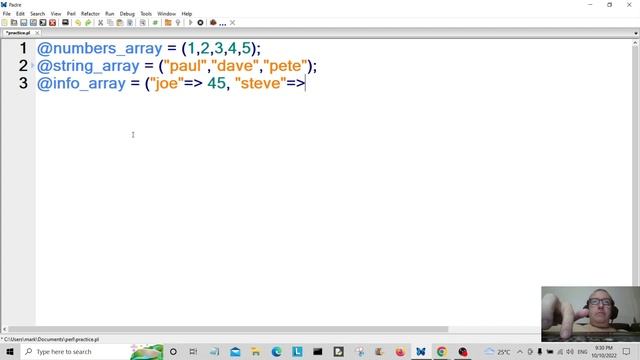Click the black terminal-style toolbar icon
The width and height of the screenshot is (640, 360).
43,23
